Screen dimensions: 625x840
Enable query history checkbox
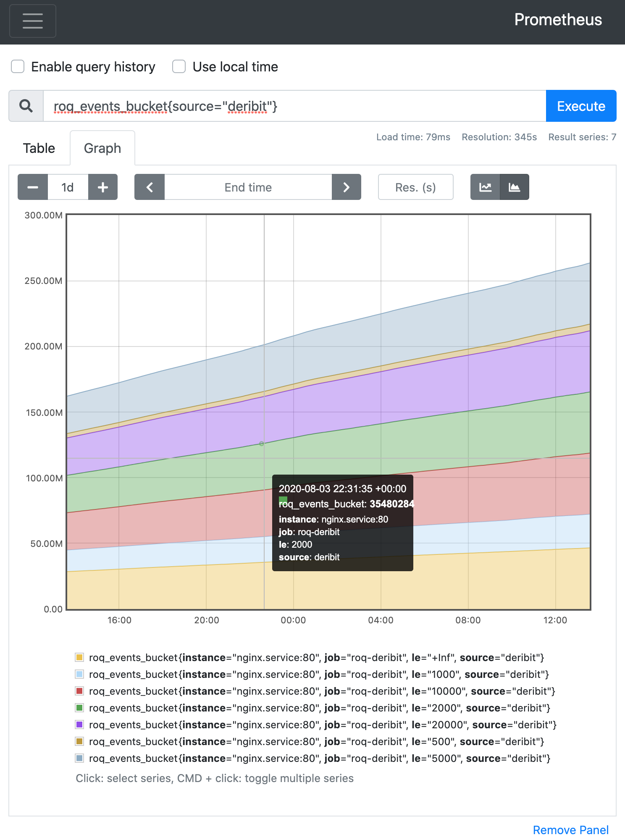[18, 66]
